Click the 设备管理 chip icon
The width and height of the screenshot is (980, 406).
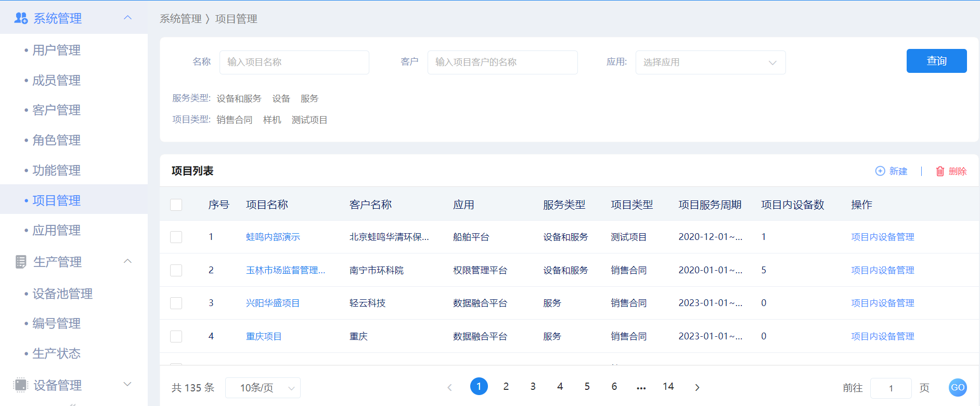coord(21,385)
